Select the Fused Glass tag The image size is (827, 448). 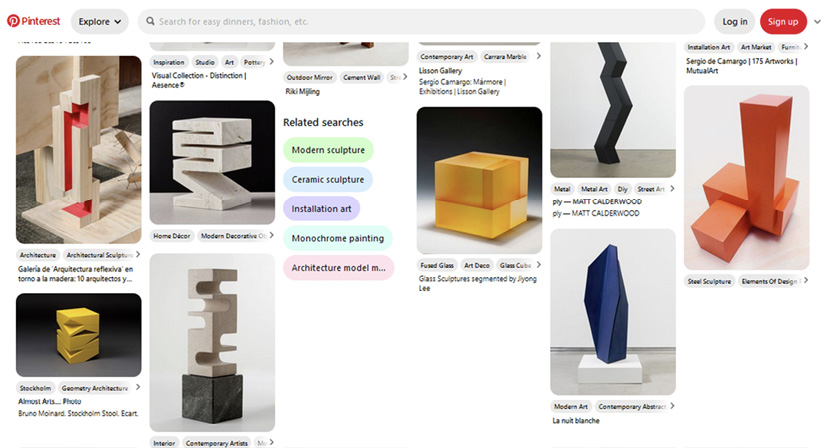click(437, 265)
